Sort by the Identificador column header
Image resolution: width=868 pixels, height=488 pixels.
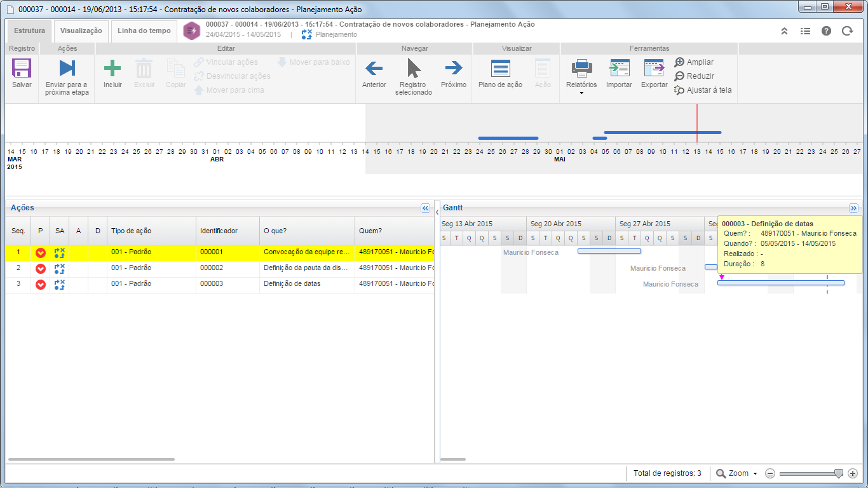point(227,231)
